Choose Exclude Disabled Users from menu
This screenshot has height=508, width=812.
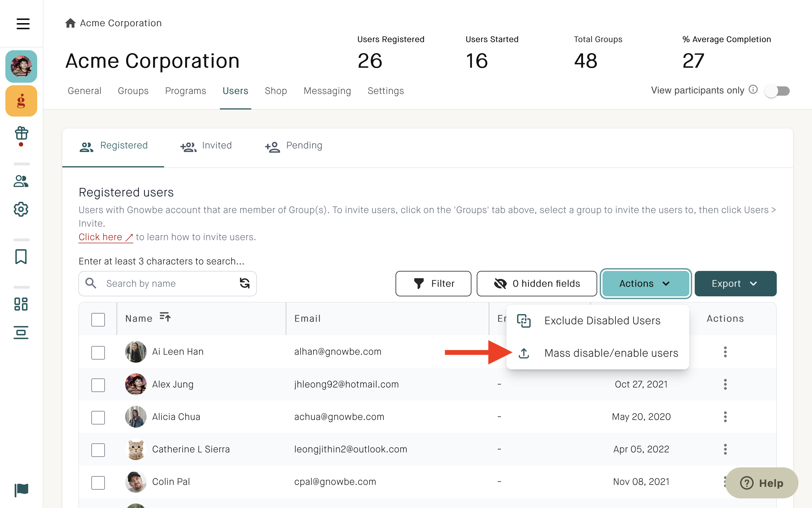[598, 321]
